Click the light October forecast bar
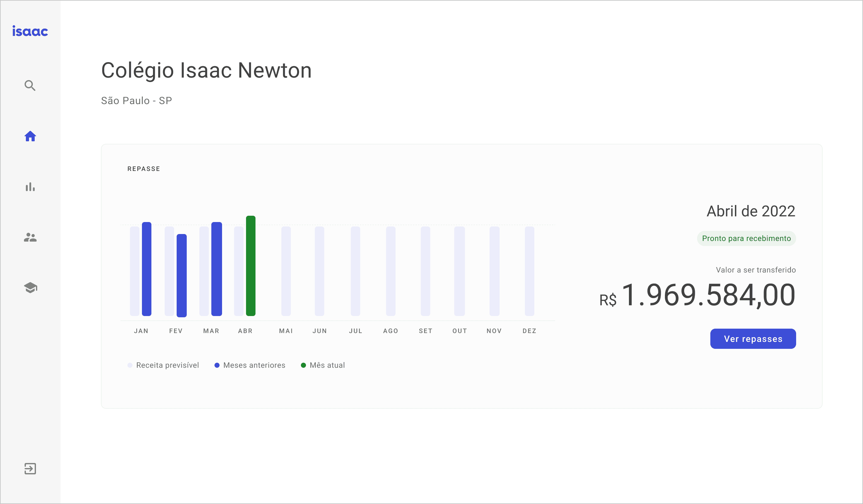Screen dimensions: 863x504 (460, 271)
